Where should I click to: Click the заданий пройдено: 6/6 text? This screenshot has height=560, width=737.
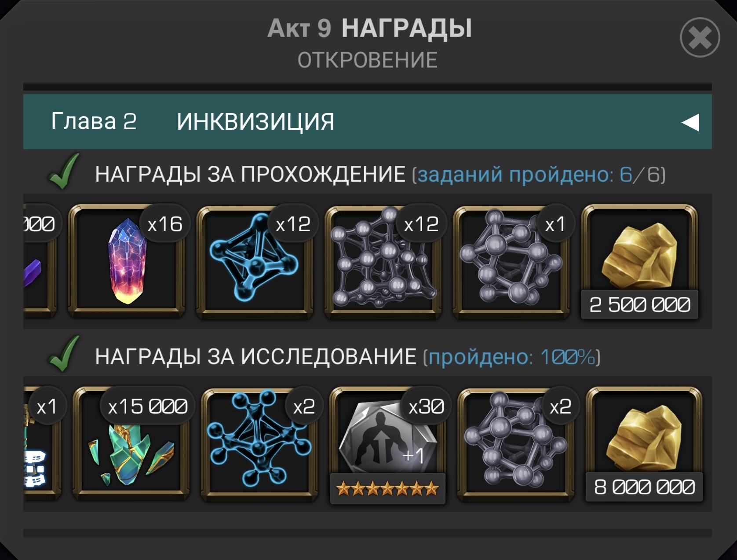[539, 175]
